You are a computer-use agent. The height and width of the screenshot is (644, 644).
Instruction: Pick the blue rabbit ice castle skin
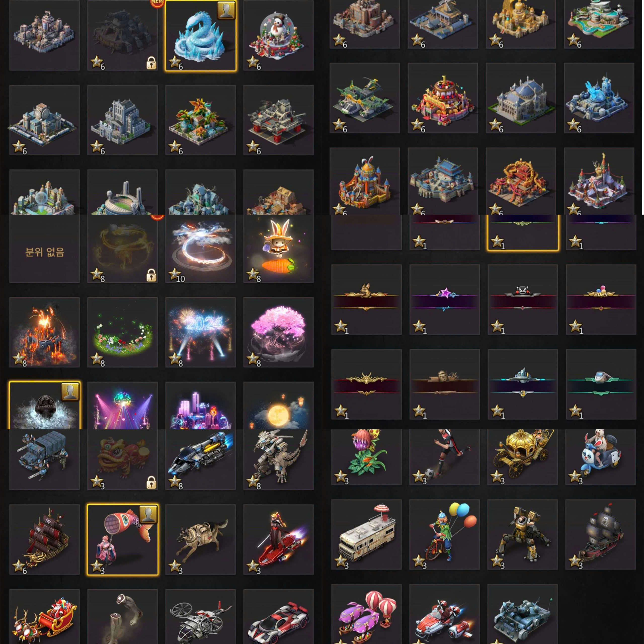599,98
